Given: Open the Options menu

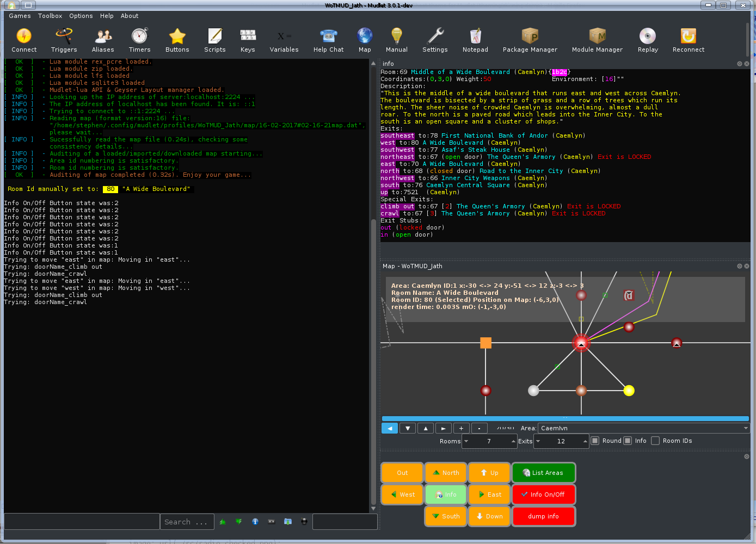Looking at the screenshot, I should tap(81, 16).
